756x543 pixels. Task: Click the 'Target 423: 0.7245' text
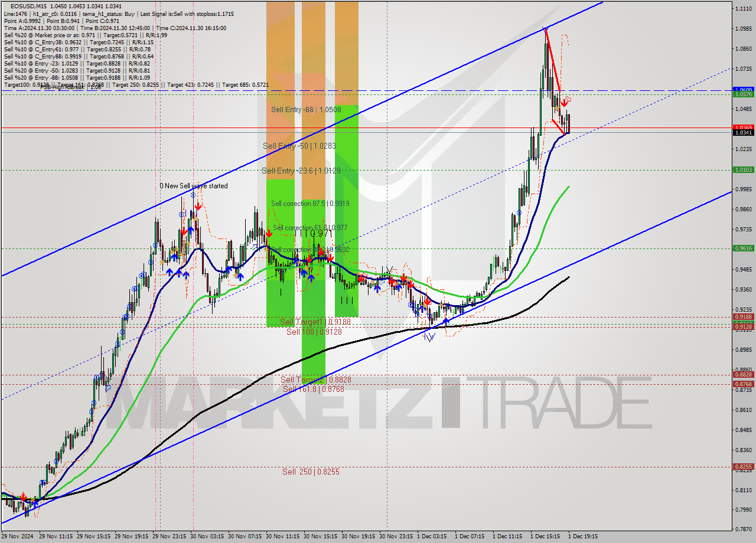[191, 85]
